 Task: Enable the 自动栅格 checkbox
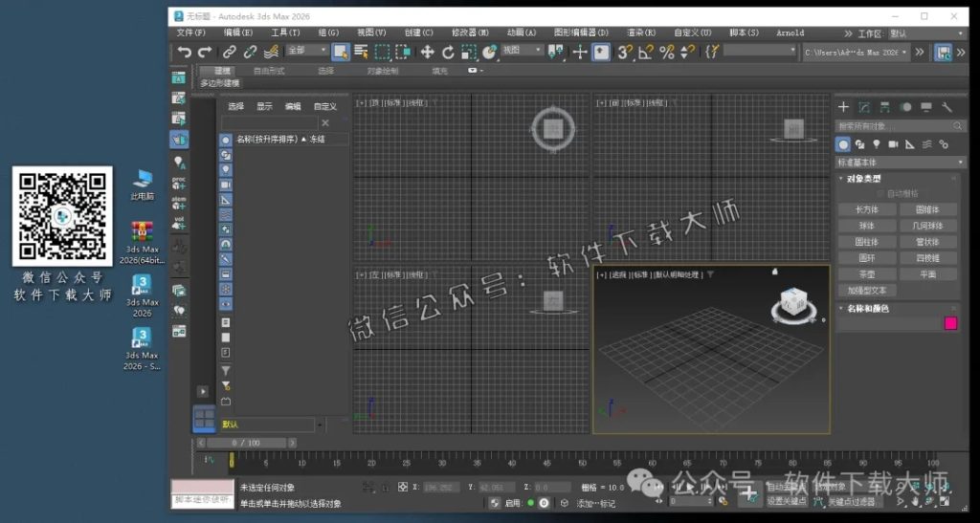coord(880,194)
